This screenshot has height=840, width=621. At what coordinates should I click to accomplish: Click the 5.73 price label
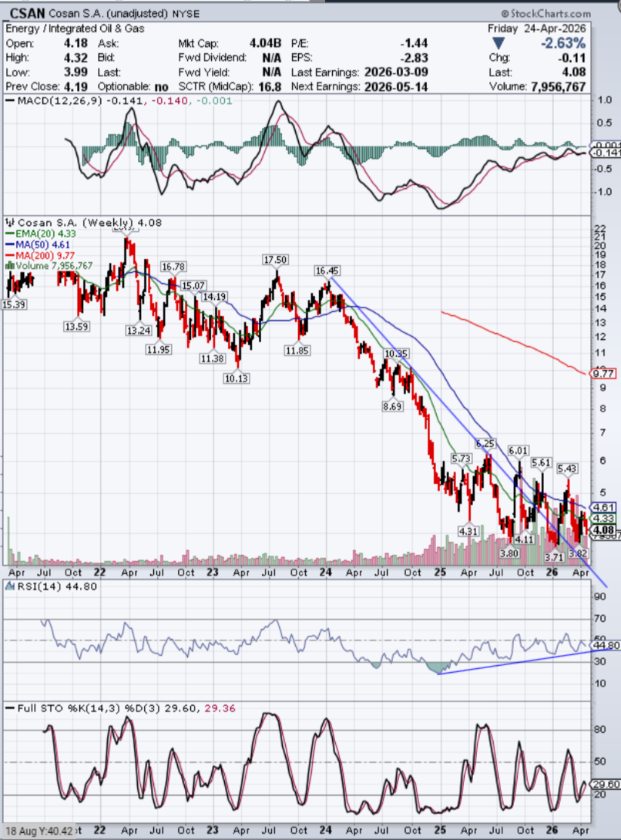pos(461,459)
